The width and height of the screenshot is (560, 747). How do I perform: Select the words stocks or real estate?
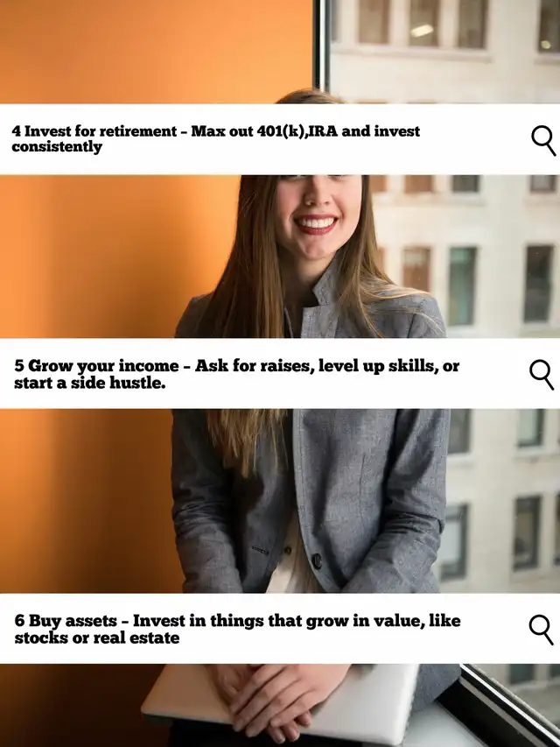coord(96,638)
